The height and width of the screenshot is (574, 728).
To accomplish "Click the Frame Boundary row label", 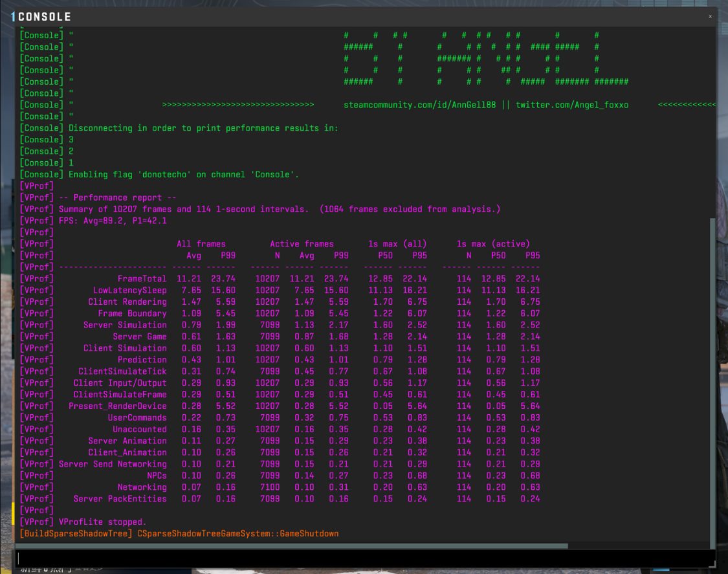I will coord(132,313).
